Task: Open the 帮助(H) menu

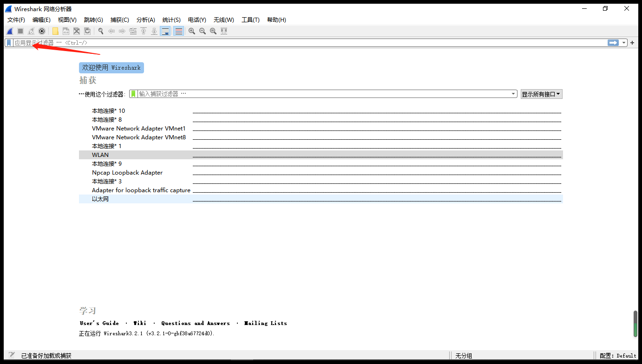Action: coord(276,20)
